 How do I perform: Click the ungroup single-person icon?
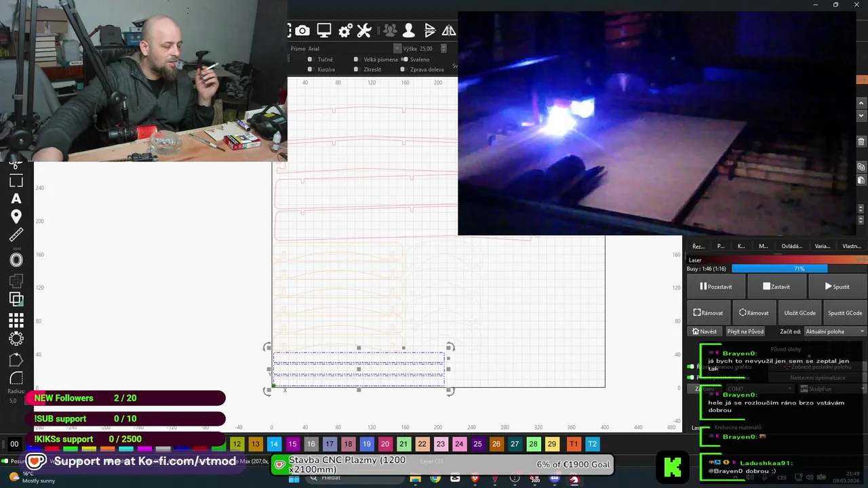tap(408, 30)
